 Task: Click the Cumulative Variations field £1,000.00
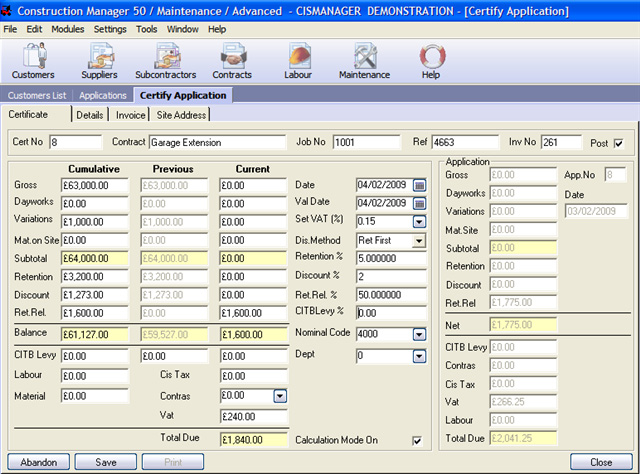click(x=95, y=222)
